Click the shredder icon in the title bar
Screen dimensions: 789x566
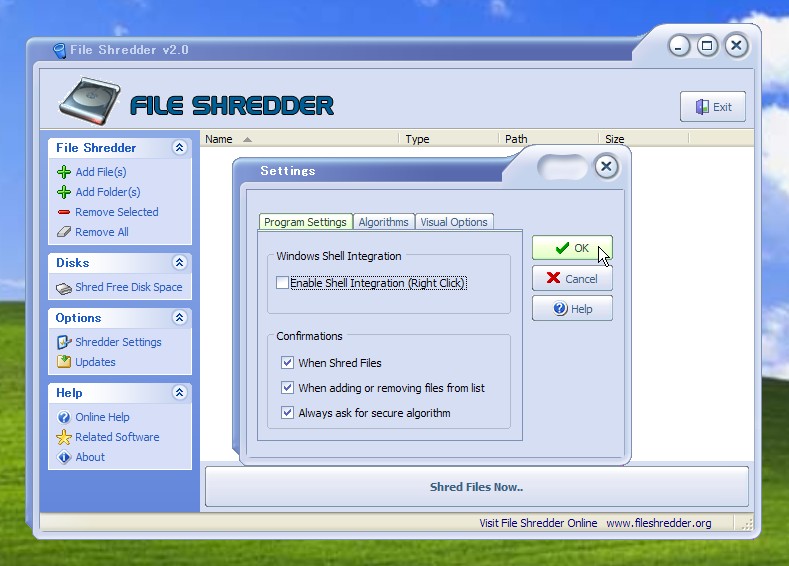[59, 50]
